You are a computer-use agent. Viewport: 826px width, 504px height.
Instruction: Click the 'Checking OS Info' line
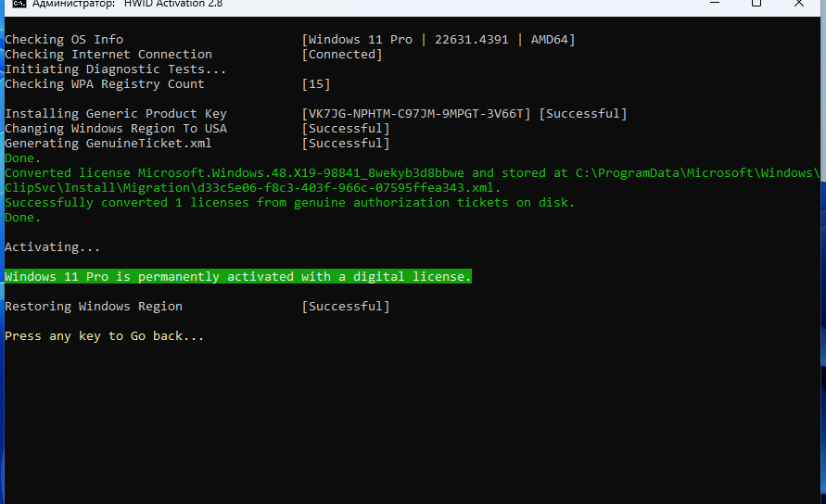coord(64,40)
